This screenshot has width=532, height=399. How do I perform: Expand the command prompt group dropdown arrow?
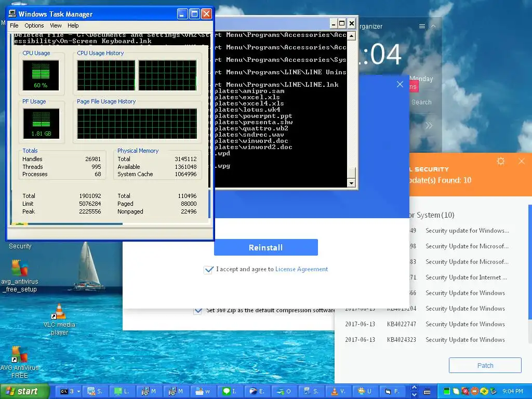coord(78,392)
